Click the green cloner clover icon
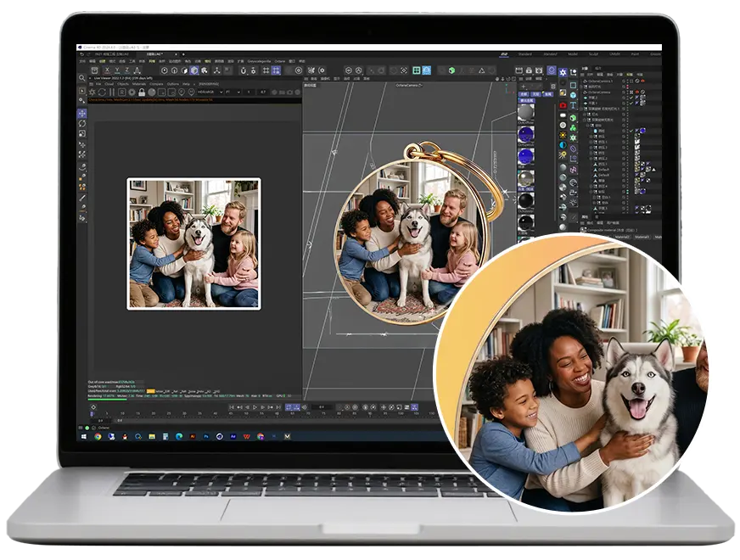Viewport: 740px width, 560px height. pos(574,128)
